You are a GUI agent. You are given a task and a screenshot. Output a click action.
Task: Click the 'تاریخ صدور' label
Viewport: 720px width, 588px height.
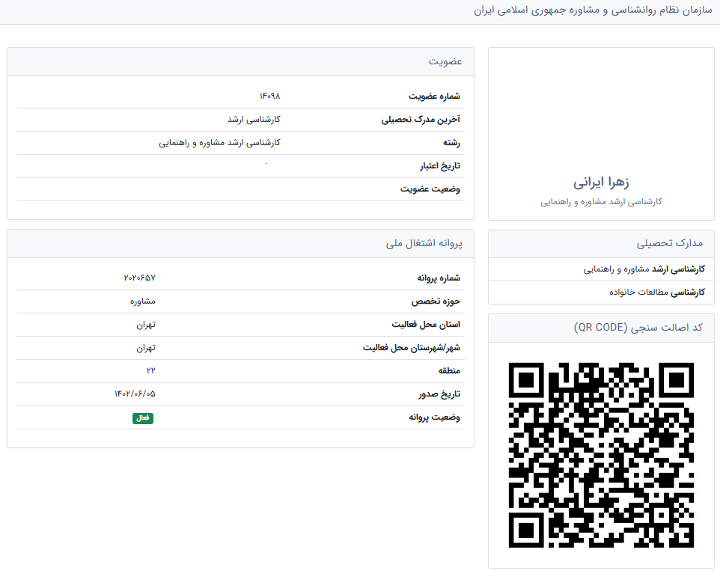439,394
